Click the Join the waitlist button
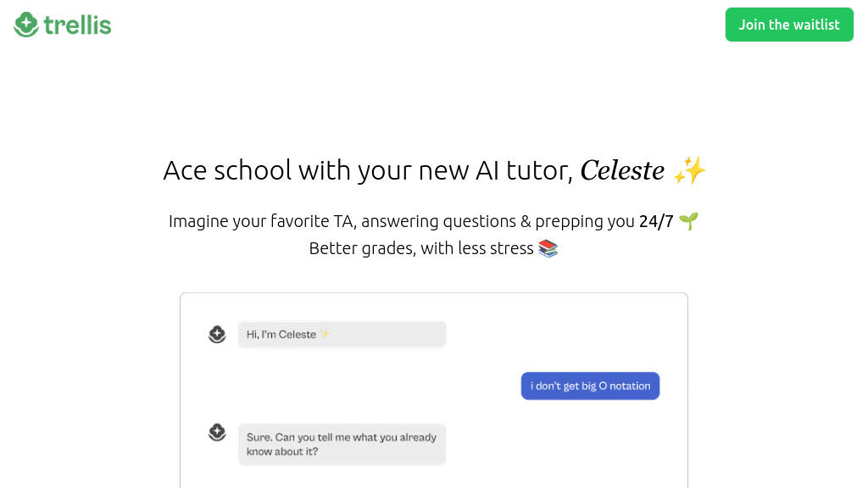This screenshot has height=488, width=868. 789,25
